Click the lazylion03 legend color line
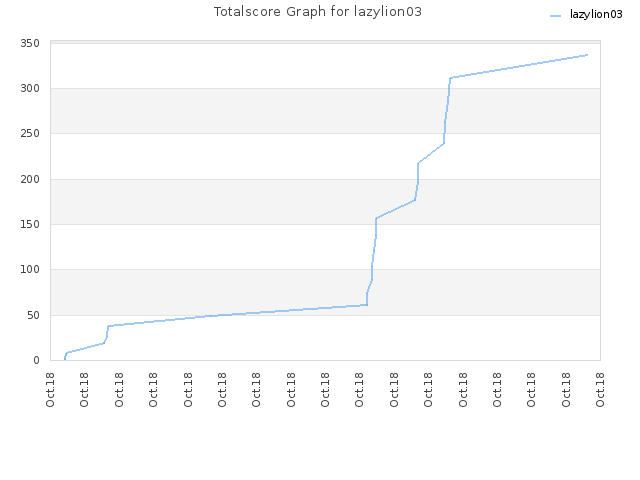The width and height of the screenshot is (640, 480). [x=556, y=16]
